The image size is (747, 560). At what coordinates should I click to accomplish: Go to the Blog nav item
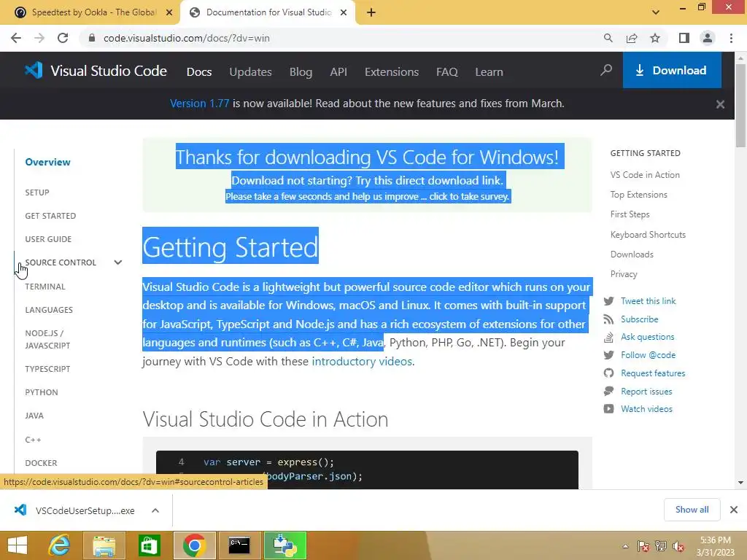click(301, 72)
